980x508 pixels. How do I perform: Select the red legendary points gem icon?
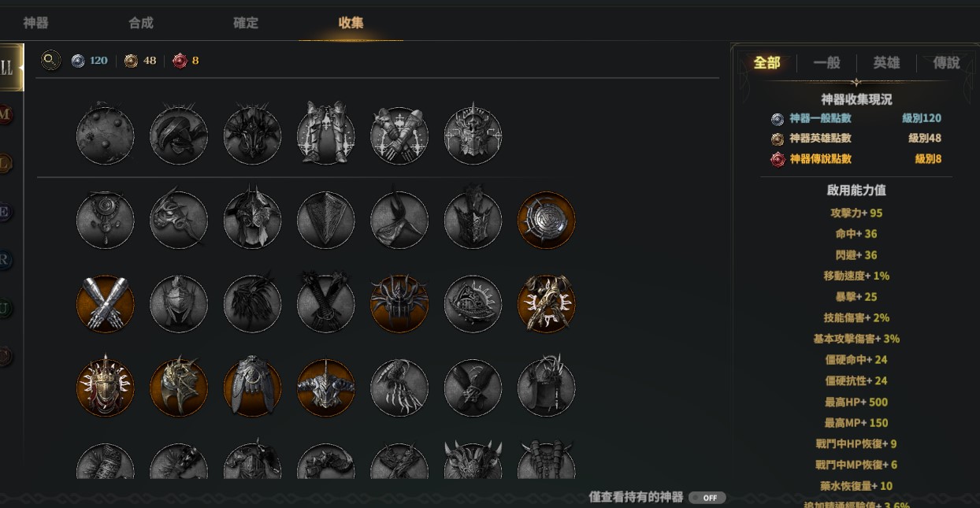[x=180, y=61]
